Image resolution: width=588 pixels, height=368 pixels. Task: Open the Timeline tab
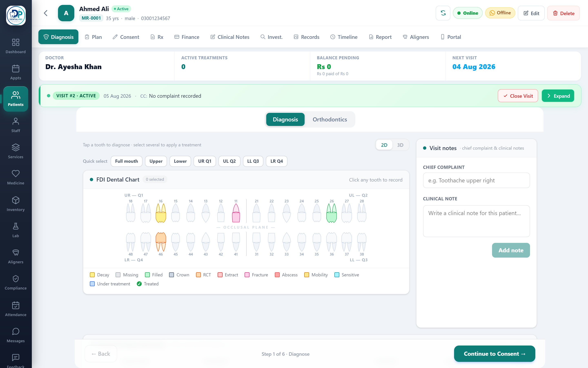[344, 37]
